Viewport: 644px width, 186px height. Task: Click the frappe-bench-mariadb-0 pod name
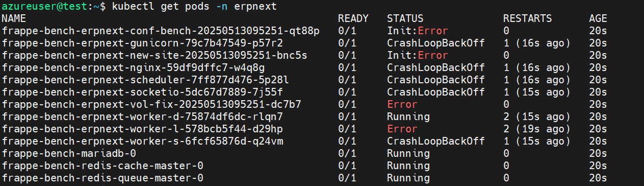(x=69, y=153)
